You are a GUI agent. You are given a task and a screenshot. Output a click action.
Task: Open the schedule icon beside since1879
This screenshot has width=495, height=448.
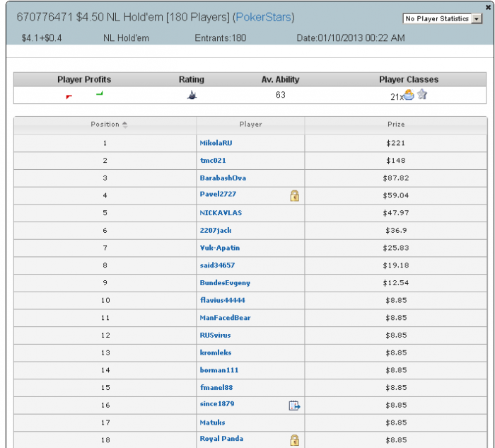point(295,406)
